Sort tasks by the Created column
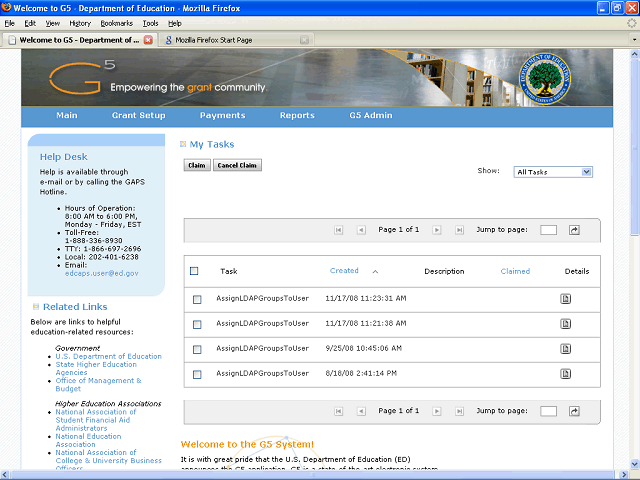Screen dimensions: 640x480 tap(344, 271)
